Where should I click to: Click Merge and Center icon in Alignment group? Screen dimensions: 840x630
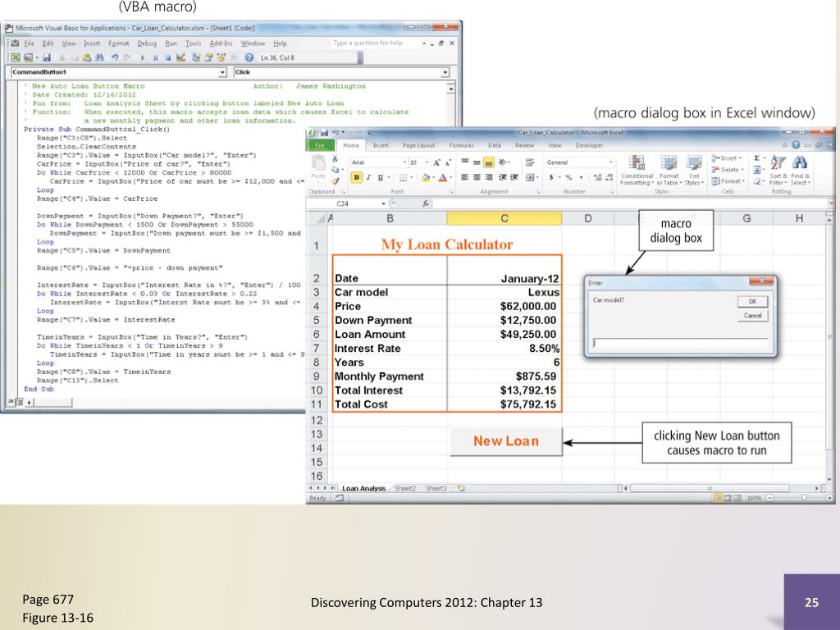point(530,177)
